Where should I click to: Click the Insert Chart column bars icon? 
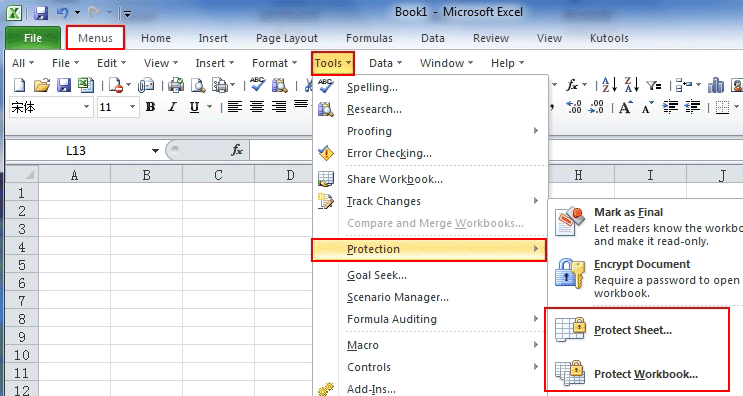coord(716,85)
